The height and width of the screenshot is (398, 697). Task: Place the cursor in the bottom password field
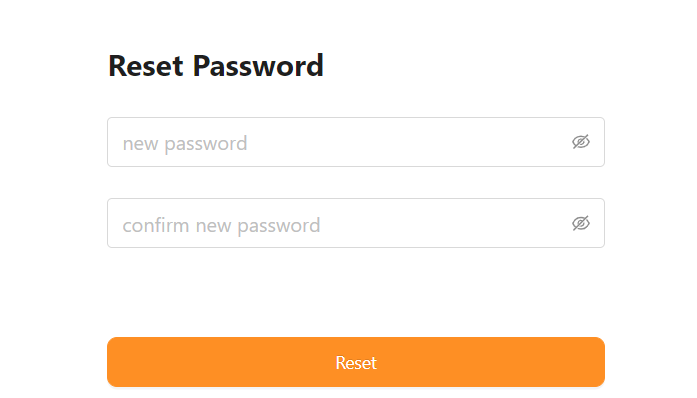(356, 223)
